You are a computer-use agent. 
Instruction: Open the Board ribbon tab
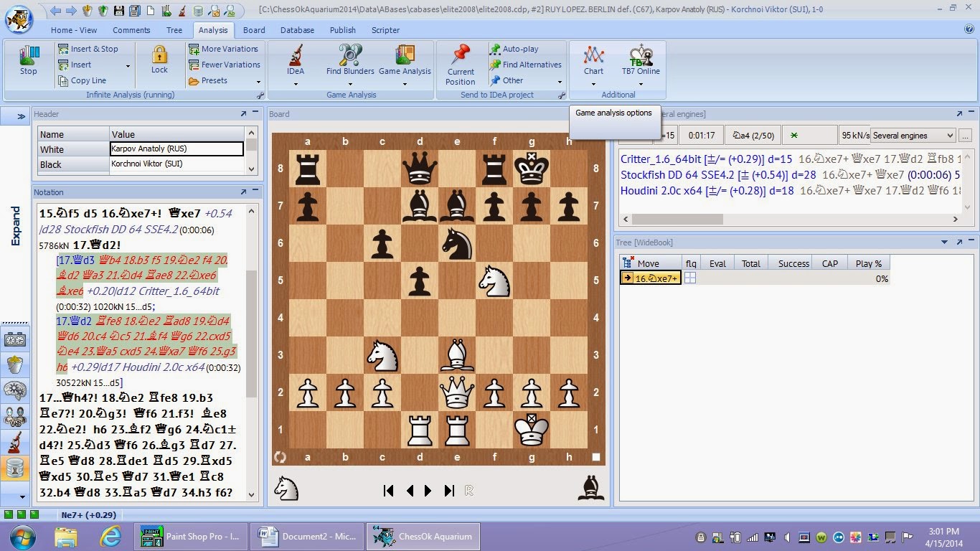254,30
